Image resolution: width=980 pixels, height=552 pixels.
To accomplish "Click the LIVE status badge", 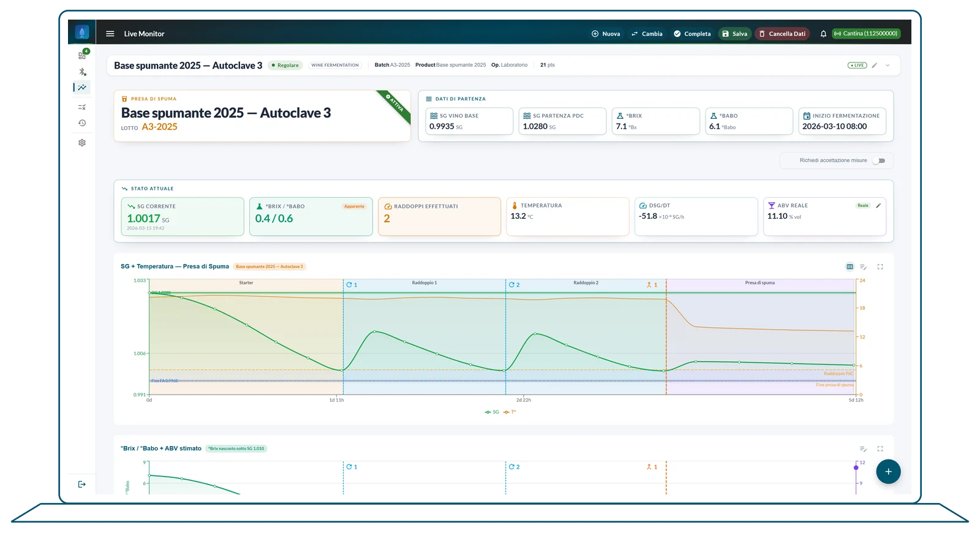I will coord(857,65).
